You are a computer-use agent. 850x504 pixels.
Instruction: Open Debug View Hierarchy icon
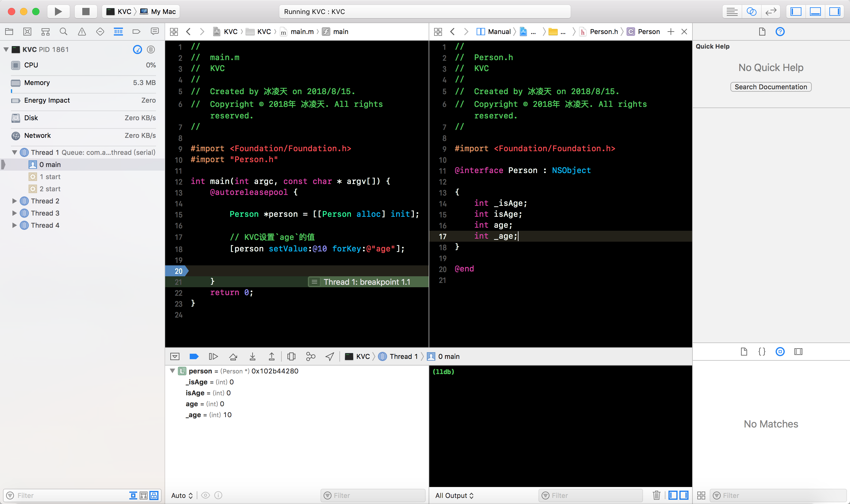291,356
